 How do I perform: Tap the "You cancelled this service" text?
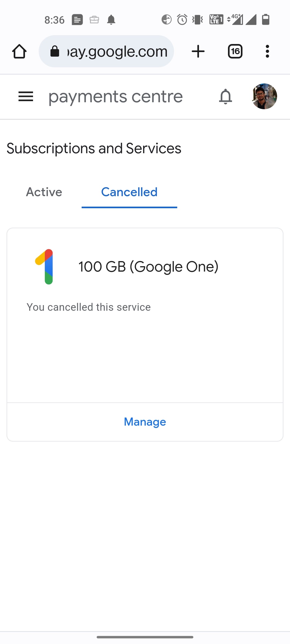point(89,307)
